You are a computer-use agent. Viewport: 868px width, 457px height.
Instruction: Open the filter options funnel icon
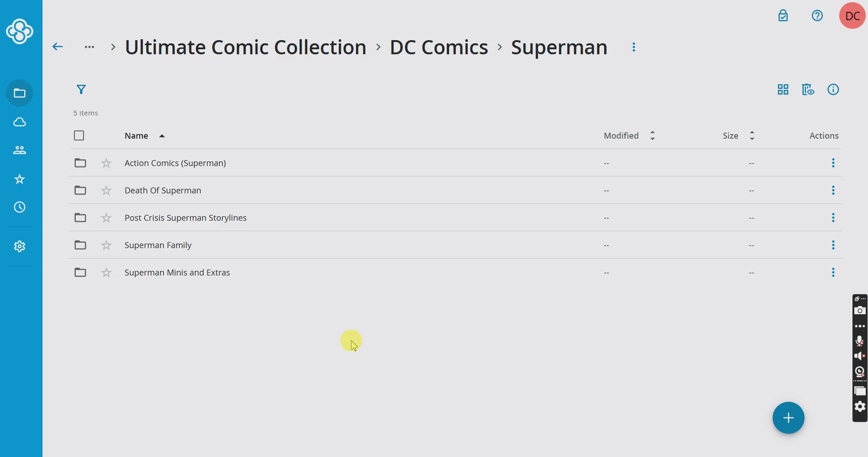click(x=81, y=89)
